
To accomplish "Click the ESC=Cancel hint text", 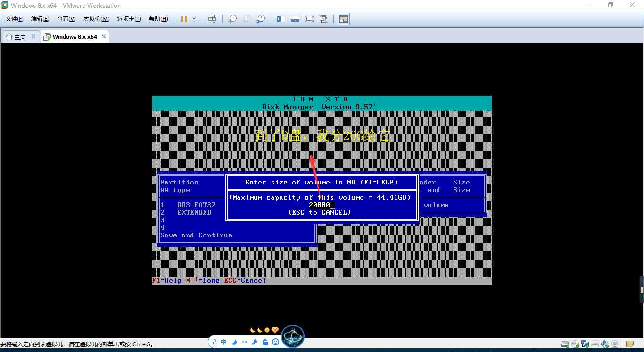I will click(245, 280).
